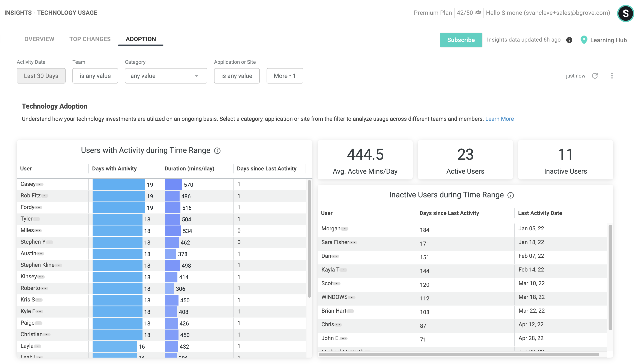Open ellipsis menu next to Kyle F
This screenshot has width=639, height=364.
click(39, 311)
